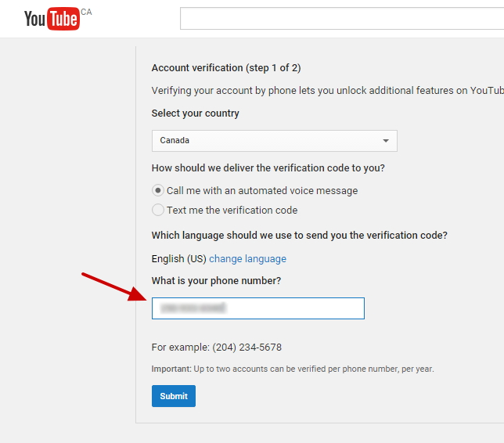The height and width of the screenshot is (443, 504).
Task: Select the English (US) language text
Action: 179,259
